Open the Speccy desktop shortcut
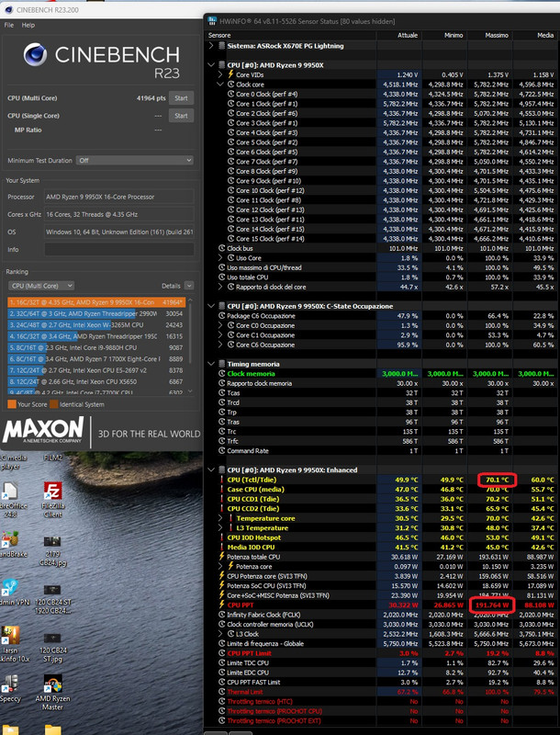The image size is (560, 735). click(10, 689)
